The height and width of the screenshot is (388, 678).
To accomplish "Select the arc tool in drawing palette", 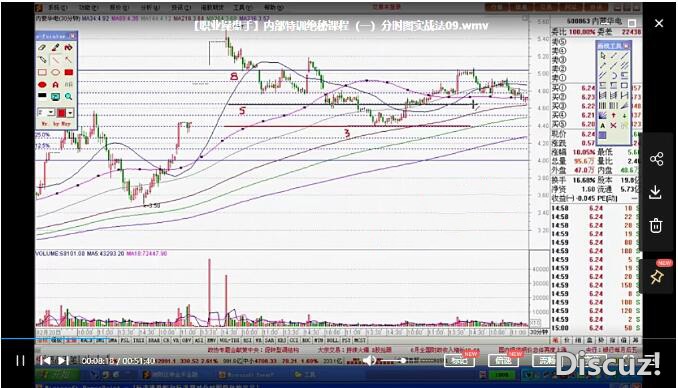I will point(614,75).
